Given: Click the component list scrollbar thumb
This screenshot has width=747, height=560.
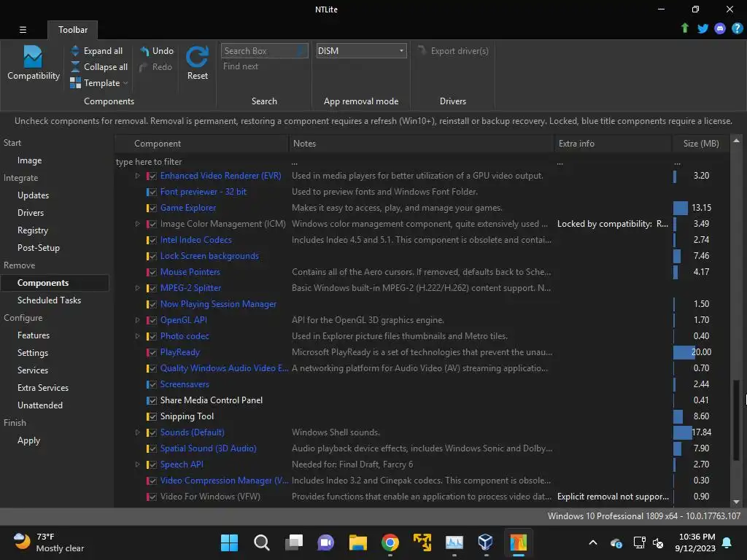Looking at the screenshot, I should pyautogui.click(x=736, y=419).
